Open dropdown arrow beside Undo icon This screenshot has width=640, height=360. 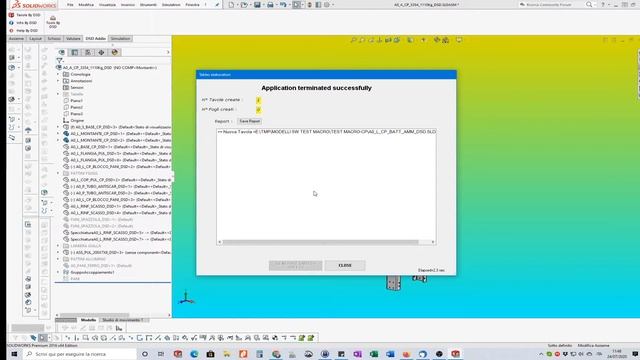point(289,5)
